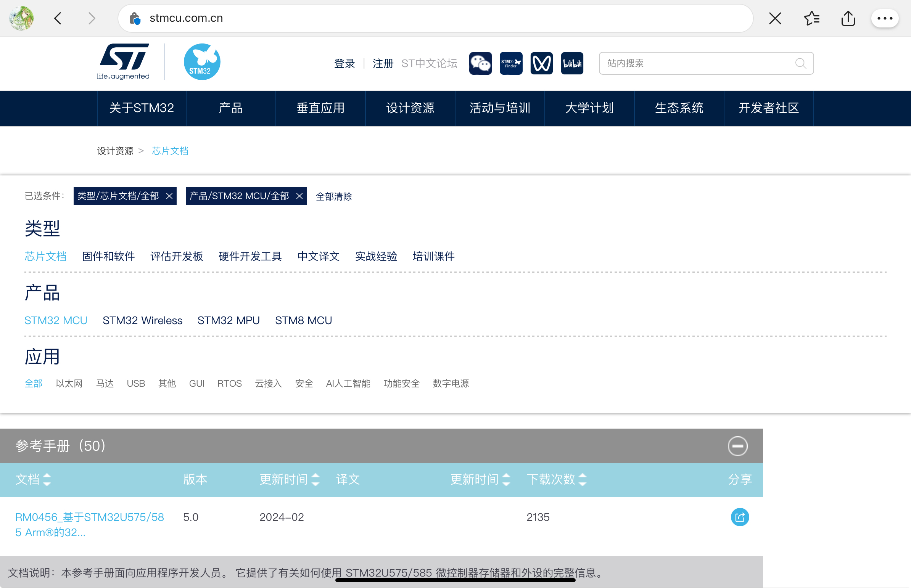
Task: Open the 设计资源 navigation menu
Action: click(x=410, y=108)
